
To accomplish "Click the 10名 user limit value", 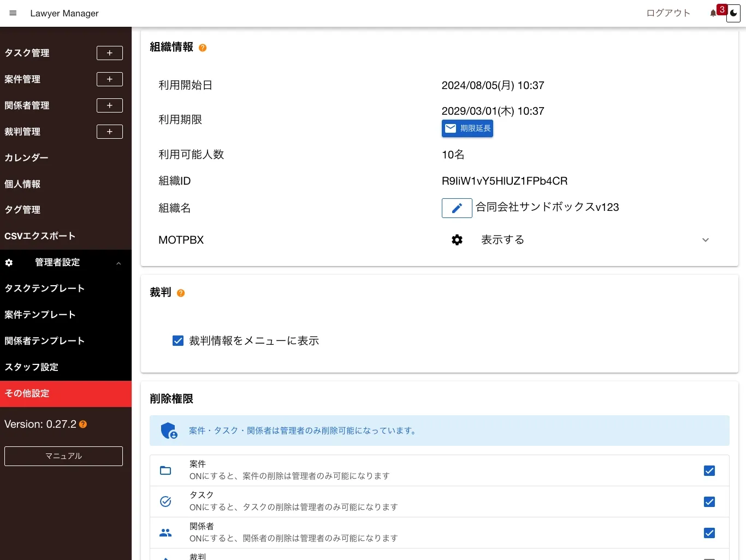I will [x=453, y=155].
